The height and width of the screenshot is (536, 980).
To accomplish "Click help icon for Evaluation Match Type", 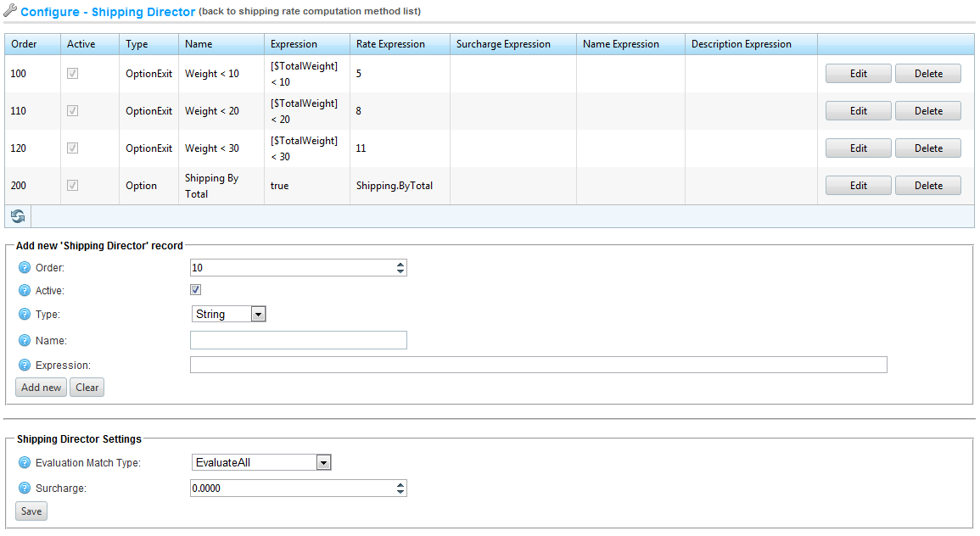I will 25,463.
